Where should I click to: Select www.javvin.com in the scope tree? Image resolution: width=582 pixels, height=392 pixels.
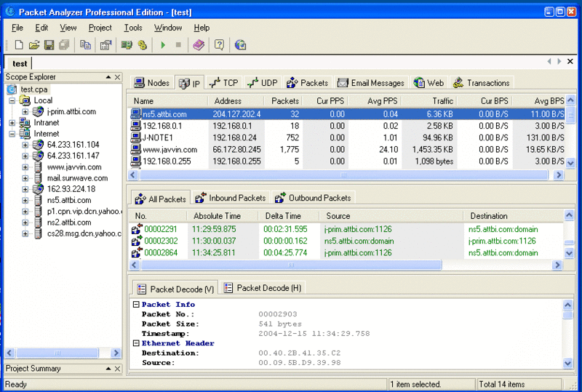pyautogui.click(x=74, y=167)
